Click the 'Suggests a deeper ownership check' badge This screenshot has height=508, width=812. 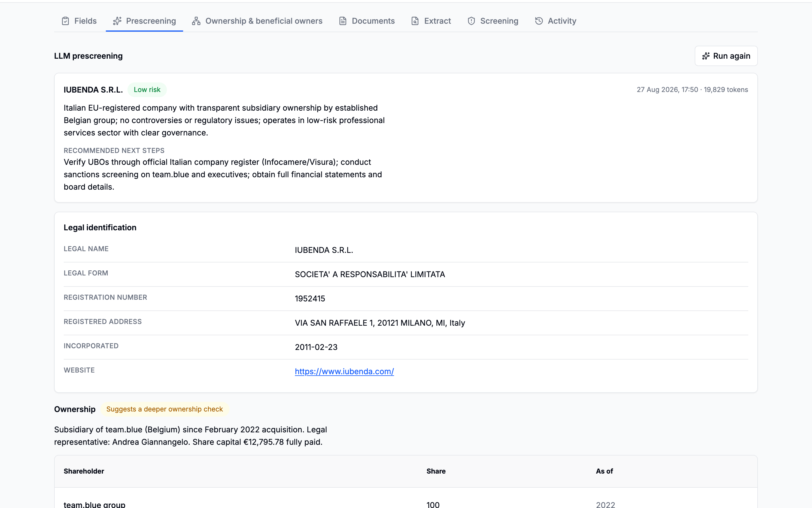click(164, 409)
